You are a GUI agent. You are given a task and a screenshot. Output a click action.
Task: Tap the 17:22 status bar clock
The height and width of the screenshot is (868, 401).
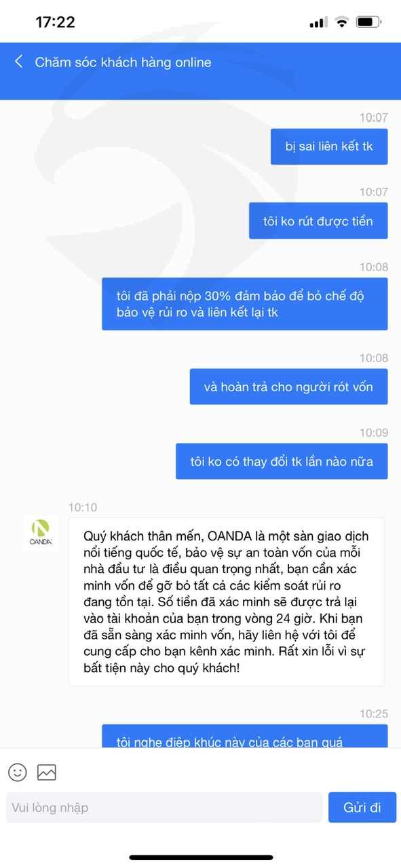point(55,22)
